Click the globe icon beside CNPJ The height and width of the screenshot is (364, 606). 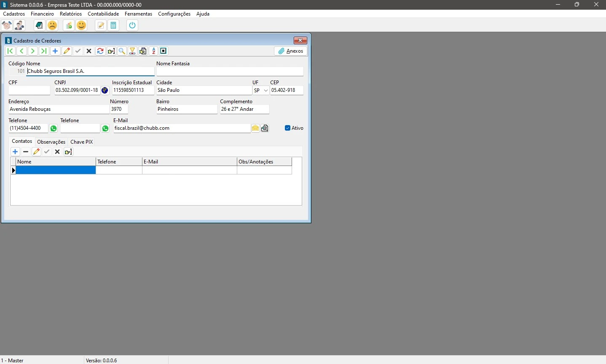pyautogui.click(x=105, y=90)
